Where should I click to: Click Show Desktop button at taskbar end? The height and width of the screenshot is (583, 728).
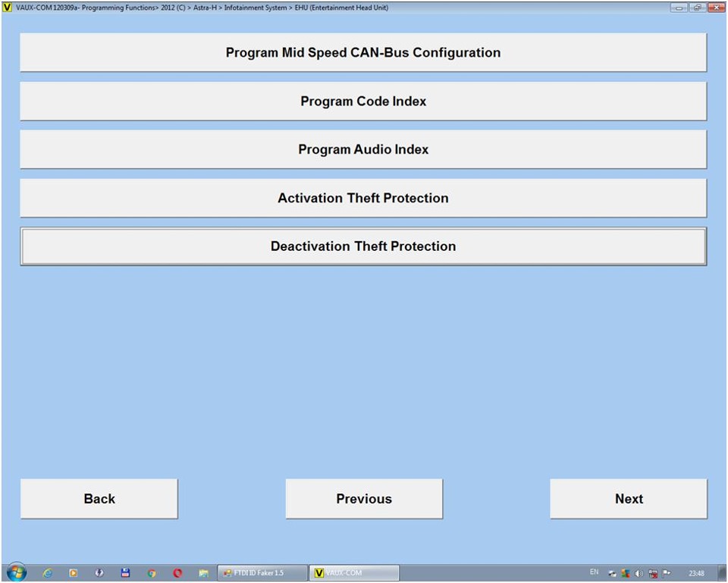tap(723, 573)
